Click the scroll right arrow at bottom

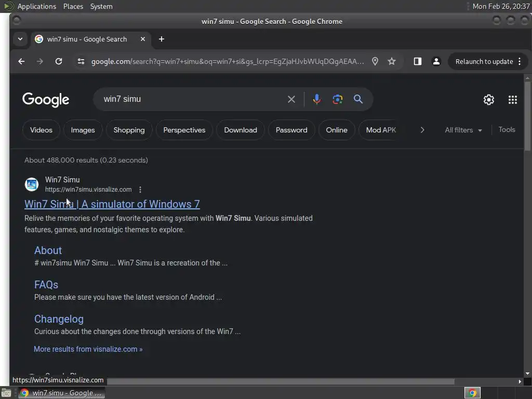pyautogui.click(x=520, y=382)
